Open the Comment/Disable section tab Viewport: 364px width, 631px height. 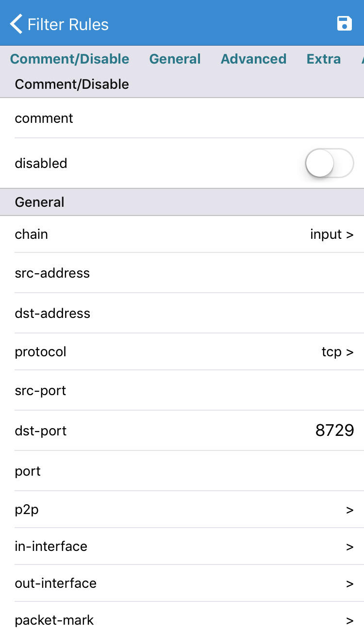pyautogui.click(x=69, y=59)
